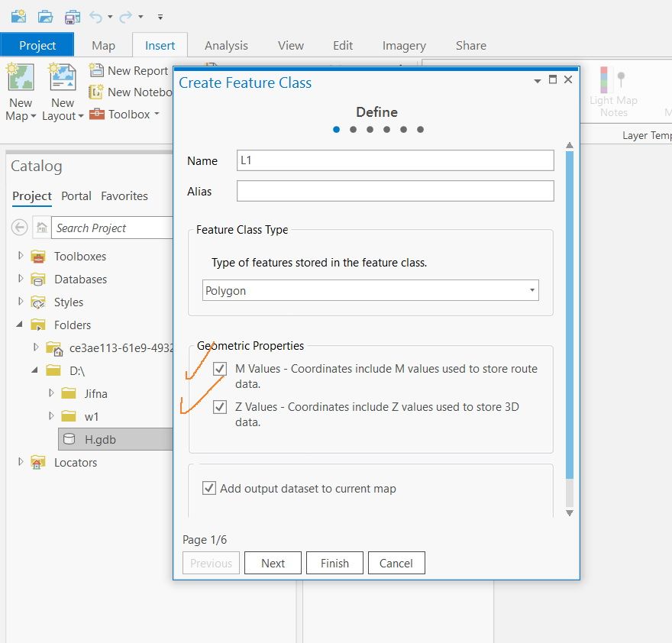Viewport: 672px width, 643px height.
Task: Select the Toolboxes folder icon
Action: tap(38, 257)
